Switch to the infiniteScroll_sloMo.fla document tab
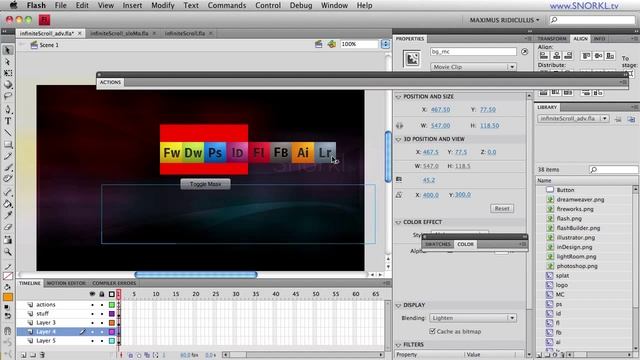This screenshot has width=640, height=360. point(120,33)
